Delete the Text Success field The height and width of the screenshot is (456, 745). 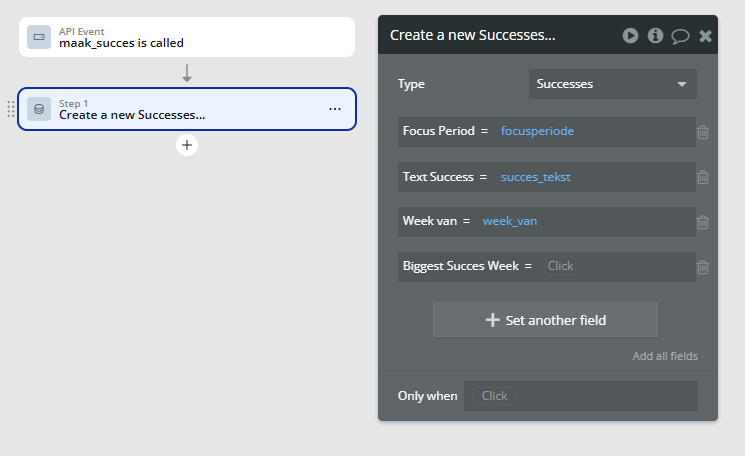pos(703,177)
